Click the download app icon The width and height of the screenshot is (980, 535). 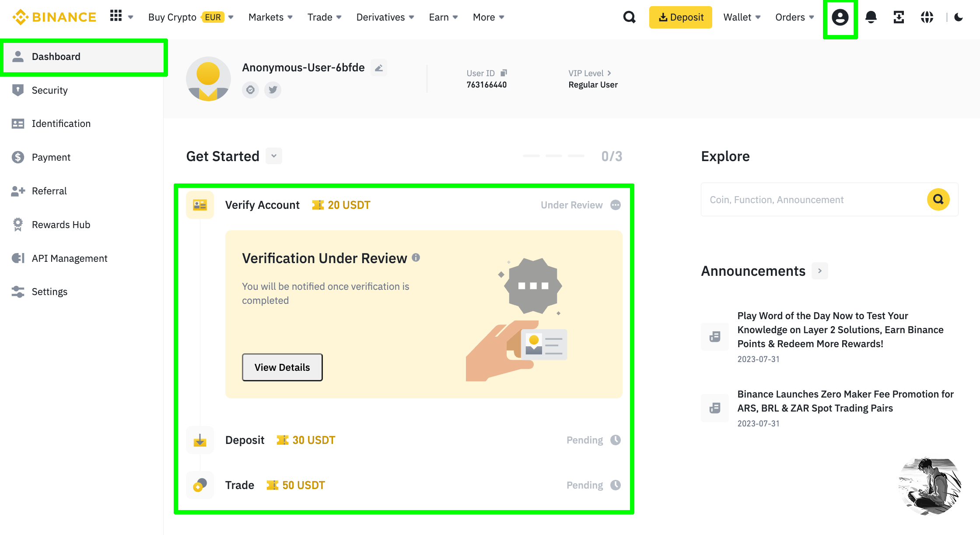pyautogui.click(x=899, y=17)
